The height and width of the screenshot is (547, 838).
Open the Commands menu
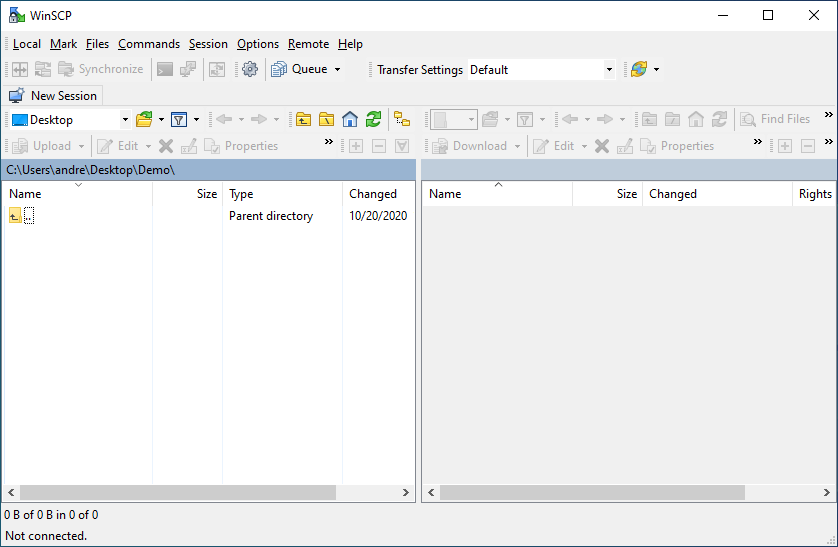click(149, 44)
